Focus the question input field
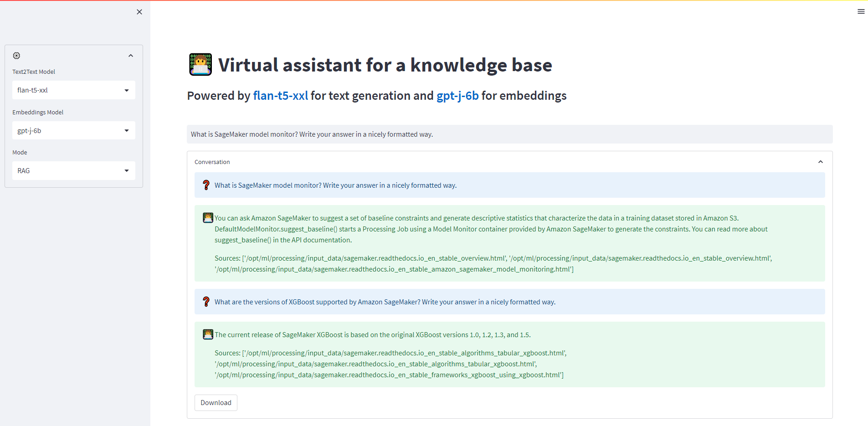 pos(509,134)
